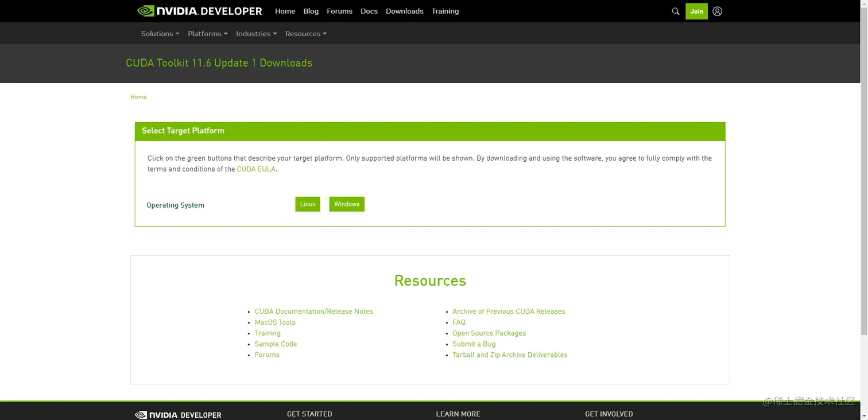Click the Operating System label

pos(176,205)
